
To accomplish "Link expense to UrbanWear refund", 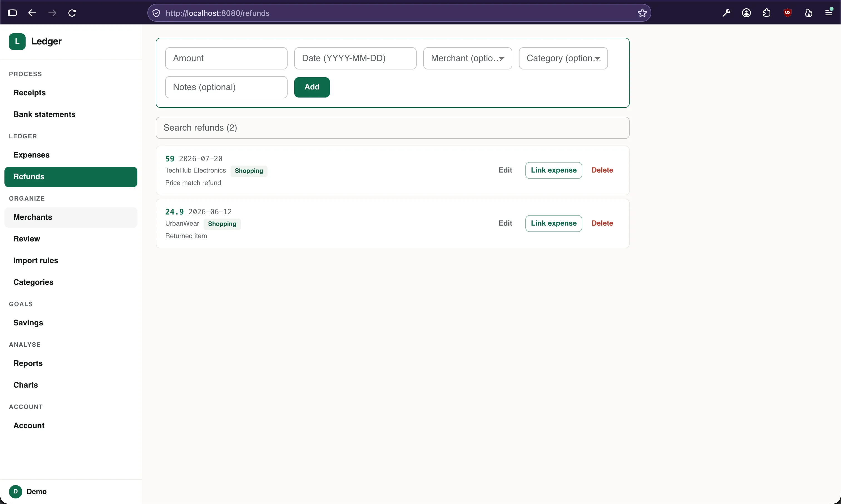I will point(553,223).
